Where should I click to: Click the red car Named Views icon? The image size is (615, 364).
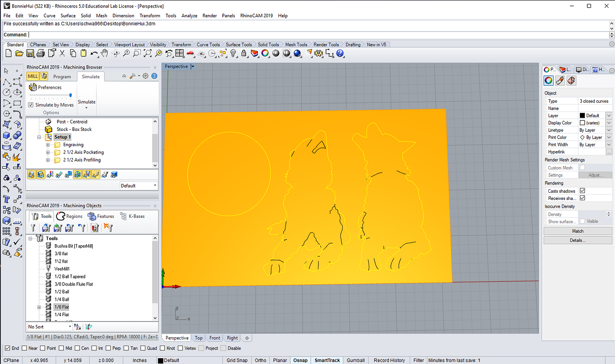click(x=190, y=53)
